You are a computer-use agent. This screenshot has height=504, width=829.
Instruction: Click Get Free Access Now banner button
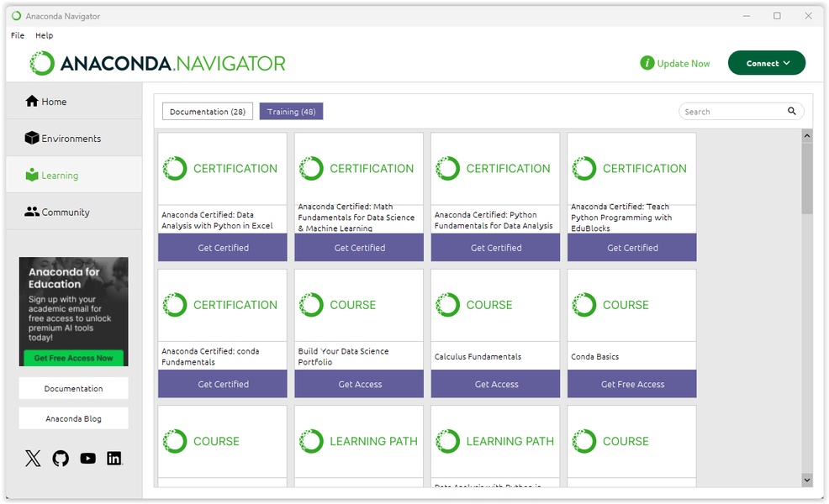pyautogui.click(x=74, y=358)
